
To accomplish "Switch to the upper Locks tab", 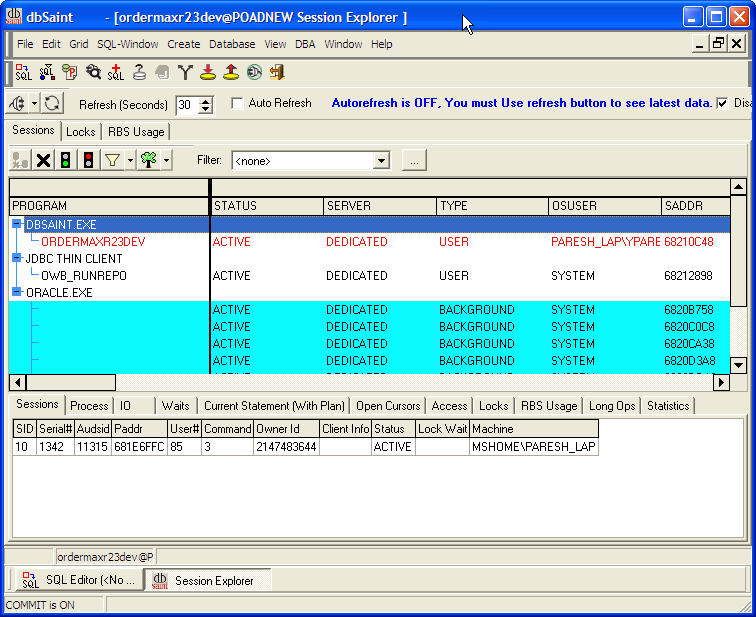I will (81, 132).
